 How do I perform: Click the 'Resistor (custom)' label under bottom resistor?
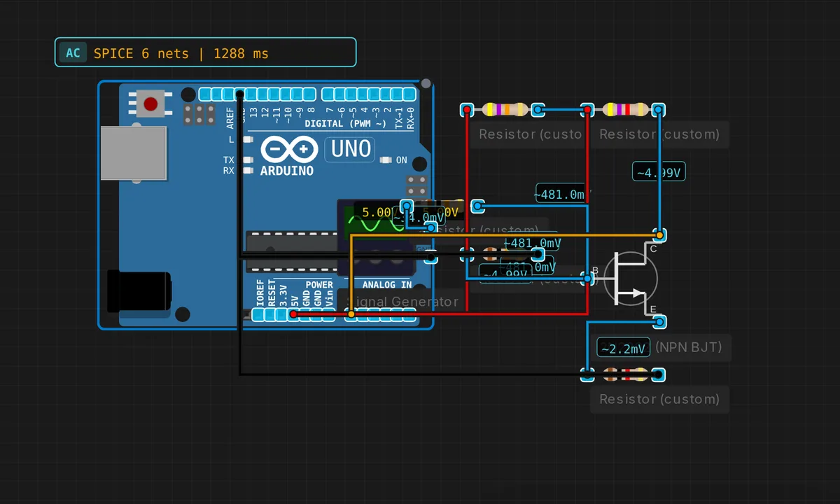pos(659,399)
